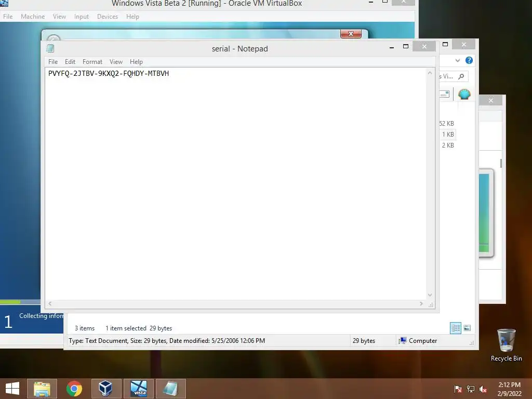The height and width of the screenshot is (399, 532).
Task: Open VirtualBox Devices menu
Action: point(108,16)
